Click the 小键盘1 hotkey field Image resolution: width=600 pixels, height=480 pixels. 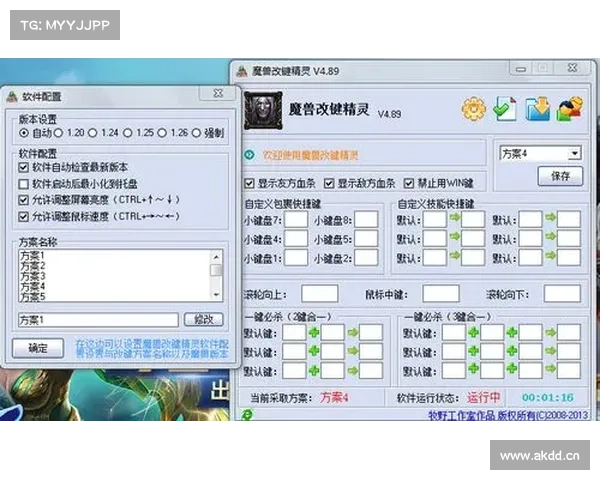click(296, 258)
